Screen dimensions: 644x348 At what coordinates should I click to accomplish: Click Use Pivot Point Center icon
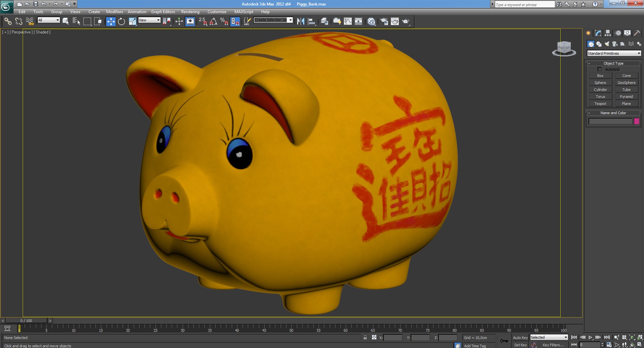(167, 21)
